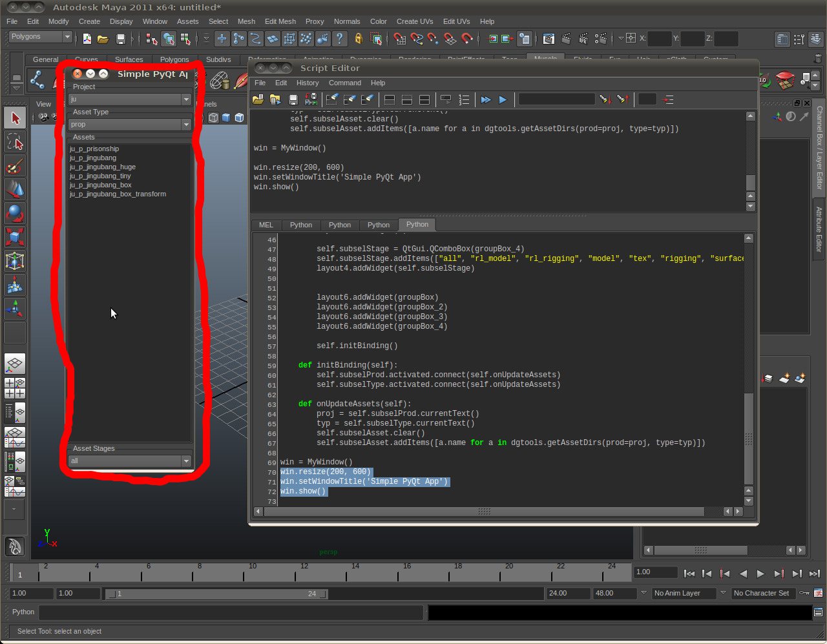Open the Script Editor Command menu

[345, 83]
